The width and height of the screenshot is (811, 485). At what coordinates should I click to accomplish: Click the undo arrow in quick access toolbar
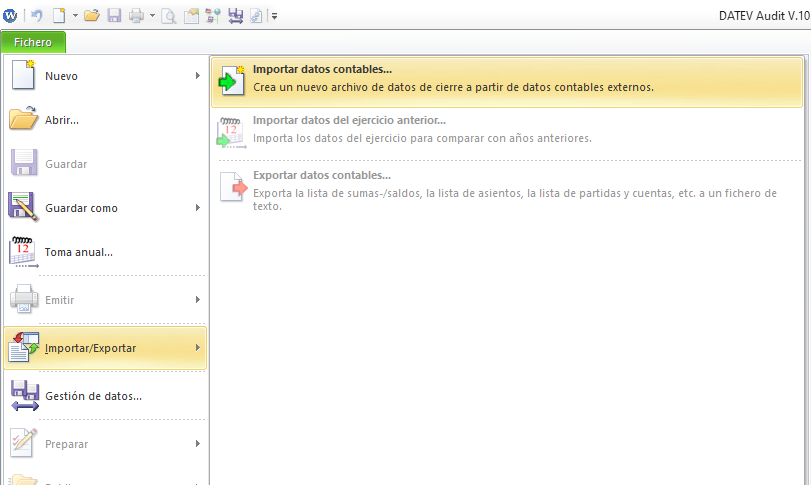36,16
